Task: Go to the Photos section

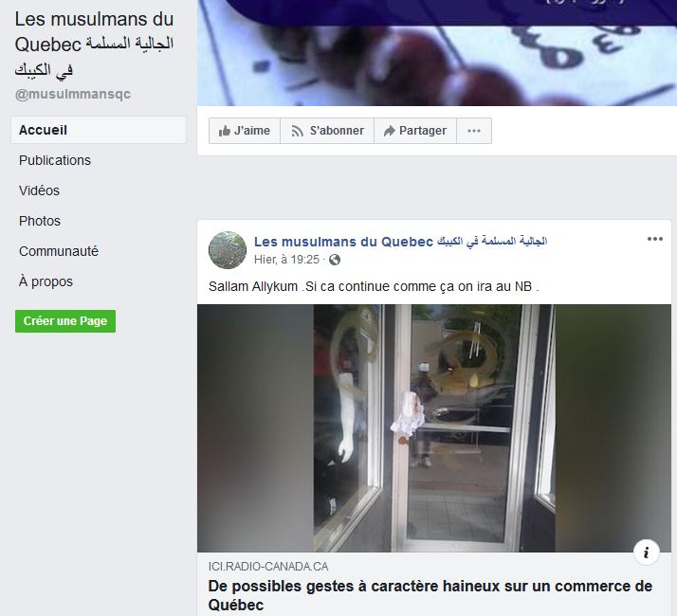Action: tap(40, 221)
